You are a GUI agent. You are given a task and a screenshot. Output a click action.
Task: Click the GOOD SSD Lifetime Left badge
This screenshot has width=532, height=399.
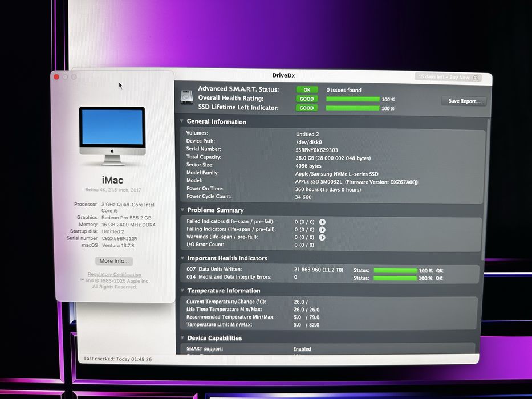tap(307, 108)
